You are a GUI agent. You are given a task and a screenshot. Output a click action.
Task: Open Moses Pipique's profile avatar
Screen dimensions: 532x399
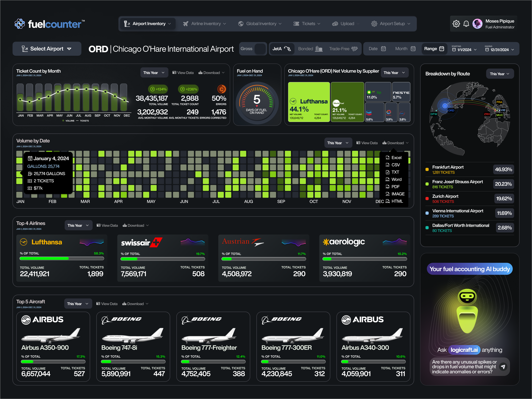(x=477, y=24)
